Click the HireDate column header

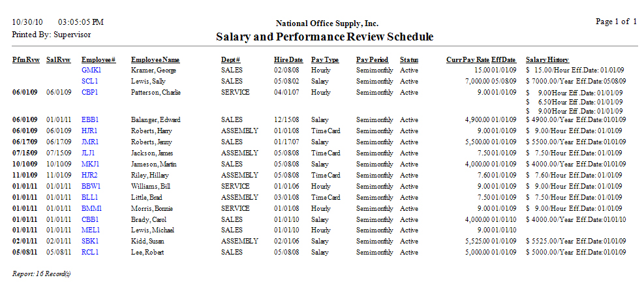coord(288,59)
